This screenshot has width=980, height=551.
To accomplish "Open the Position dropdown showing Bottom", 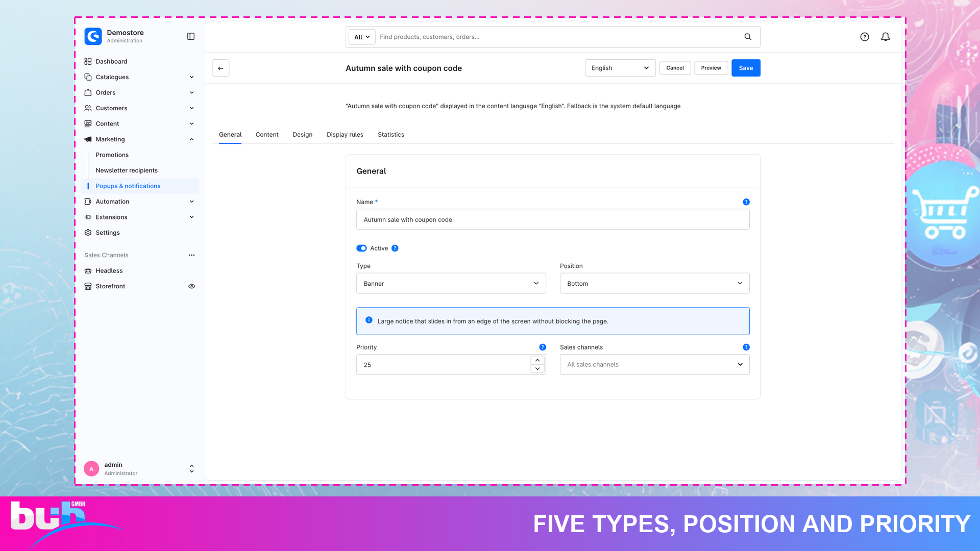I will [655, 283].
